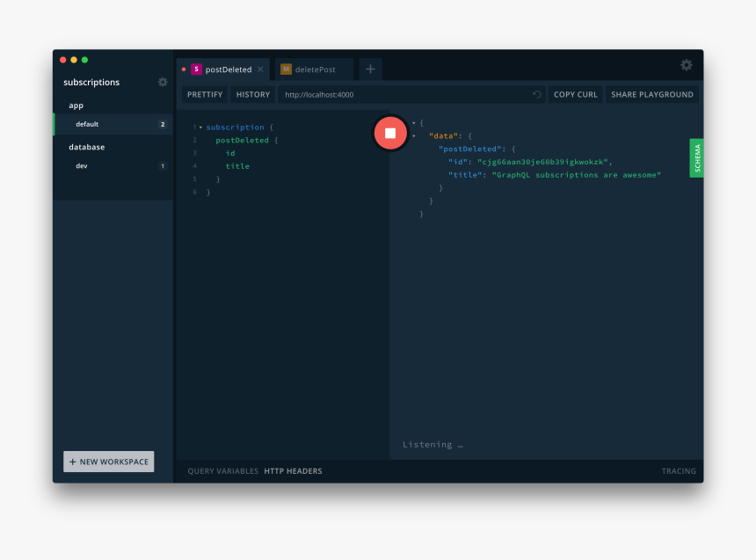Click the orange M icon on deletePost tab

click(x=286, y=69)
